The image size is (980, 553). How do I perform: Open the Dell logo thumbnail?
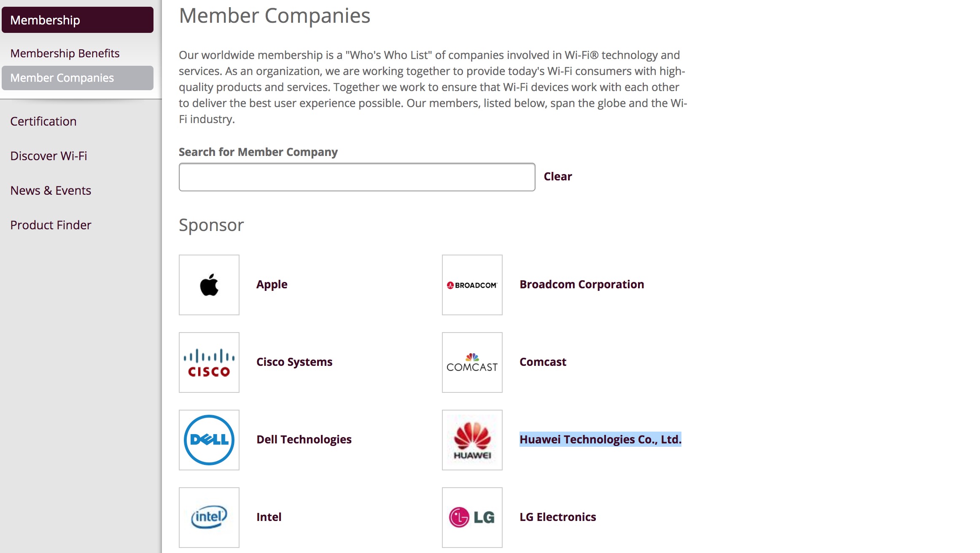click(x=209, y=440)
